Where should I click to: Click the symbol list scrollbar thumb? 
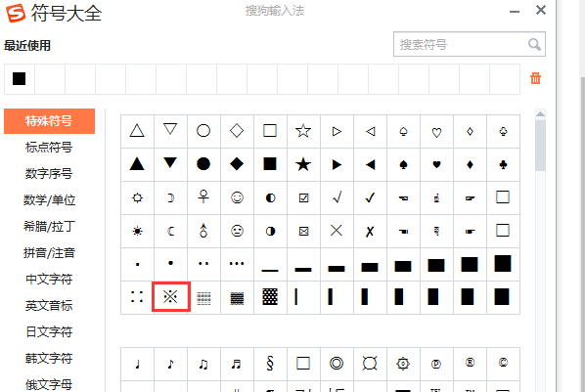540,146
